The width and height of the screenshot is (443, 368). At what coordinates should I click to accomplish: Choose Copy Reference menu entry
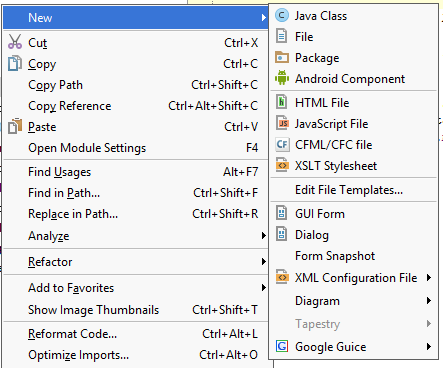[x=136, y=106]
